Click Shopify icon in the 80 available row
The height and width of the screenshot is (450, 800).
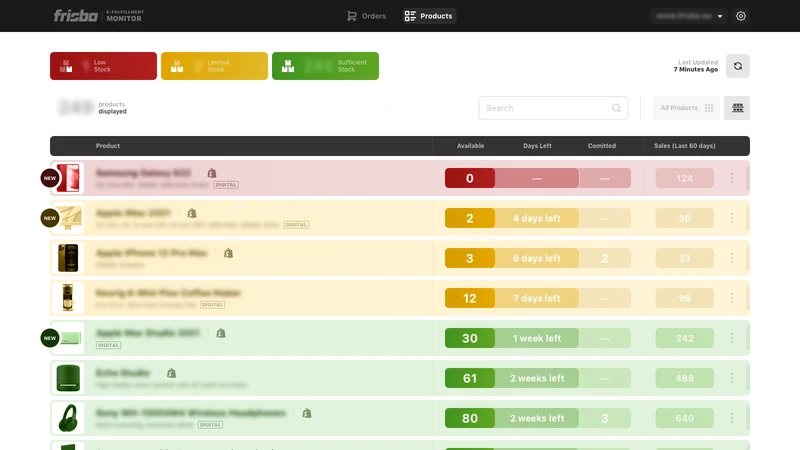pyautogui.click(x=307, y=413)
